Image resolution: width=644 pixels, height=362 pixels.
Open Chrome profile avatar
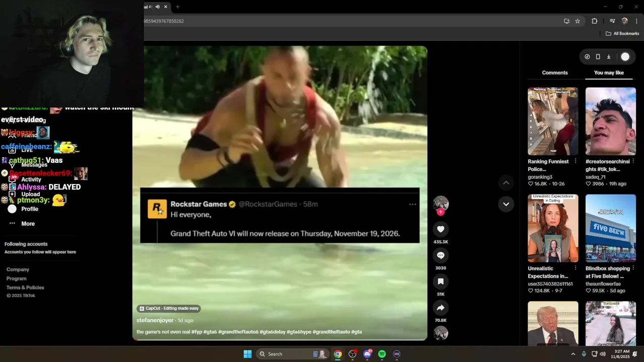click(x=625, y=21)
